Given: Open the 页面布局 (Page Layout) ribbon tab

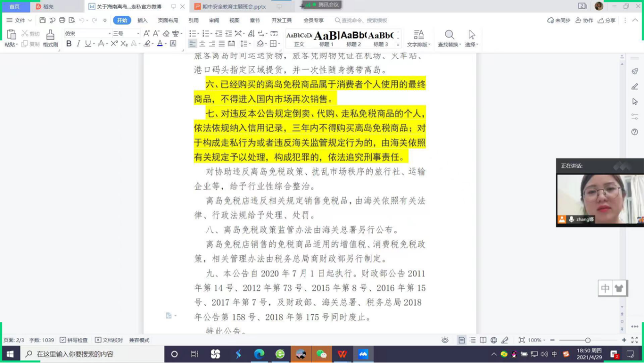Looking at the screenshot, I should 168,20.
